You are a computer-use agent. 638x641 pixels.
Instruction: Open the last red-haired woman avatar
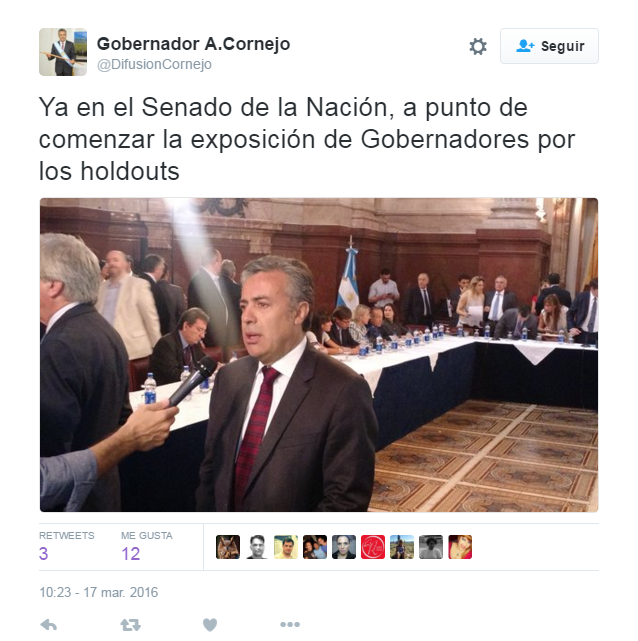pos(460,547)
